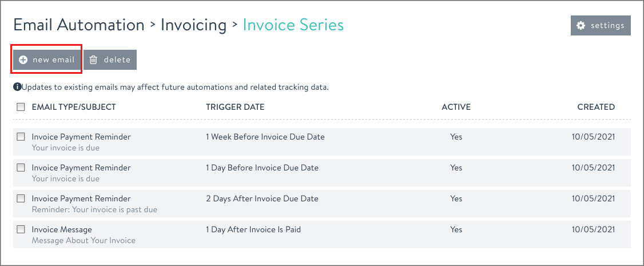Select the 1 Day Before reminder checkbox
This screenshot has height=266, width=644.
pyautogui.click(x=21, y=168)
